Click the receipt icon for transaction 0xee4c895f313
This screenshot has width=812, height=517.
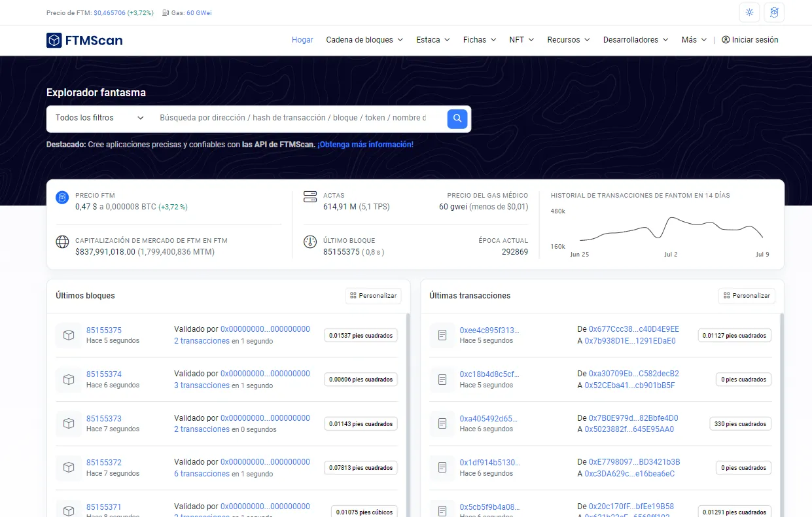click(442, 335)
